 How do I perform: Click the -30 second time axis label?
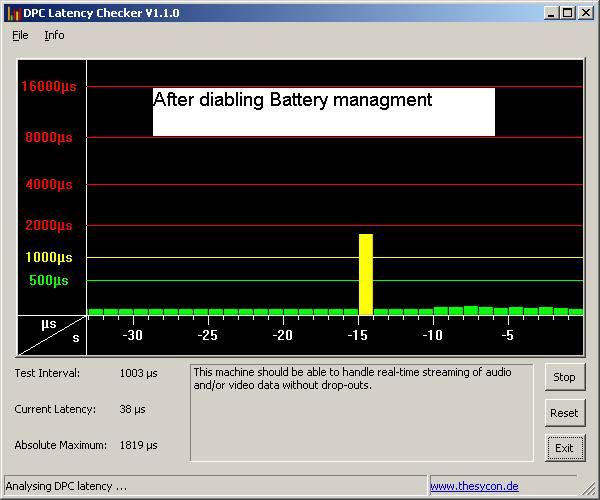[x=132, y=335]
